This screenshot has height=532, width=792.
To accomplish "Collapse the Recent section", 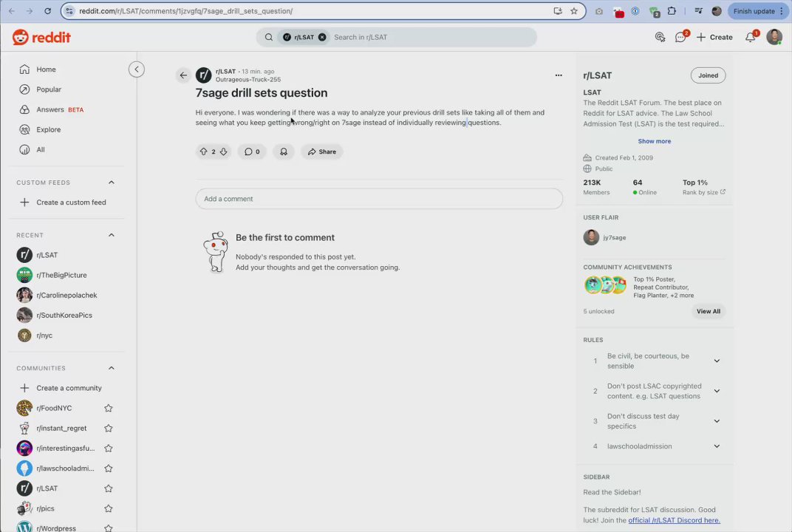I will [111, 235].
